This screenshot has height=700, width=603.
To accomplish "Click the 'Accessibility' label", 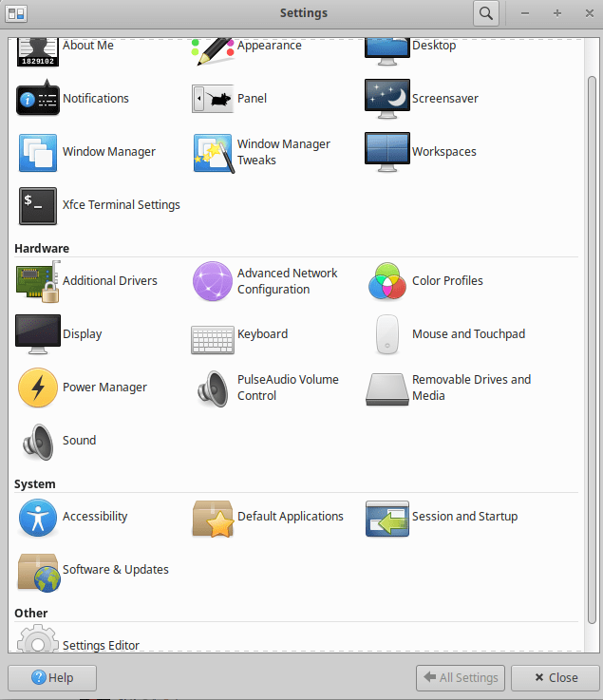I will point(95,516).
